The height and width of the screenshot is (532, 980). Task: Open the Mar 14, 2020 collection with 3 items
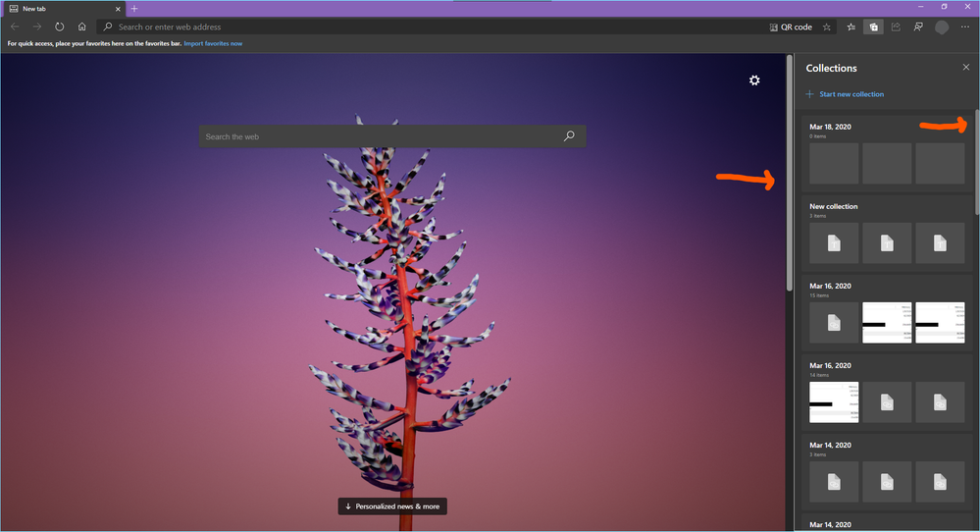click(x=830, y=445)
